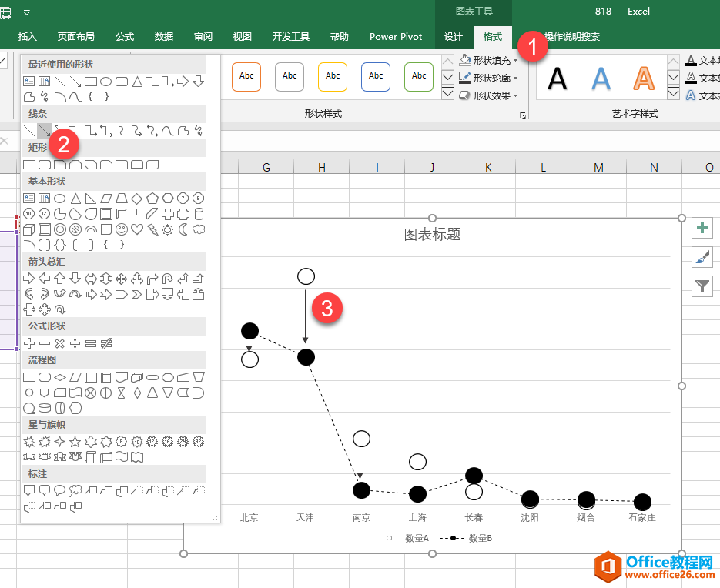
Task: Open the WordArt styles gallery dropdown
Action: [x=672, y=93]
